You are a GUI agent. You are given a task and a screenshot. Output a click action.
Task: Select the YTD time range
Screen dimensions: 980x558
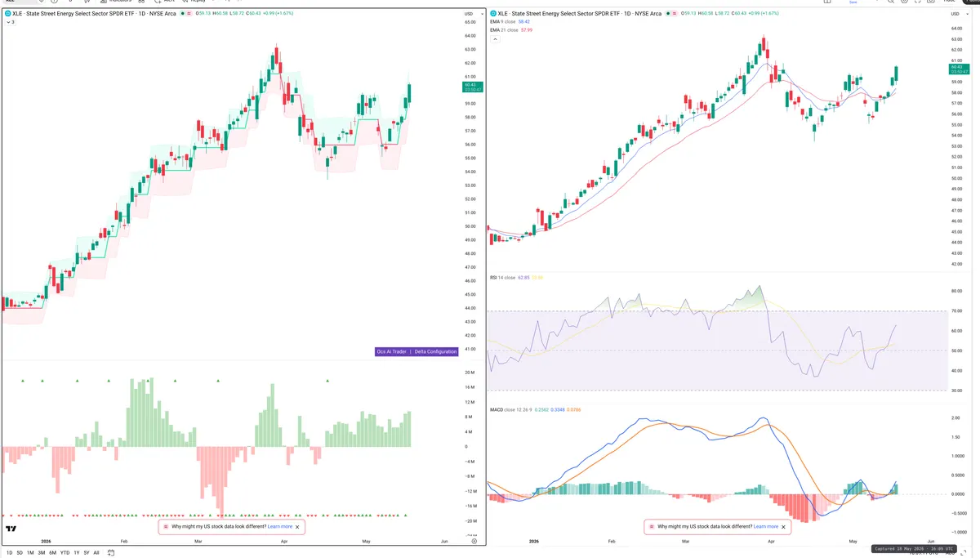tap(65, 553)
